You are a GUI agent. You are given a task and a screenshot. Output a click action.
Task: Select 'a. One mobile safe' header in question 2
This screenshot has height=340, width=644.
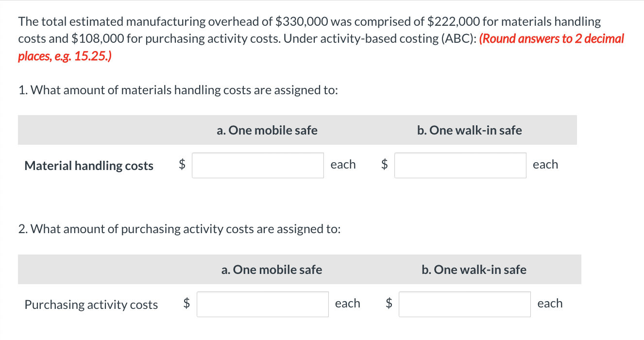click(x=271, y=270)
